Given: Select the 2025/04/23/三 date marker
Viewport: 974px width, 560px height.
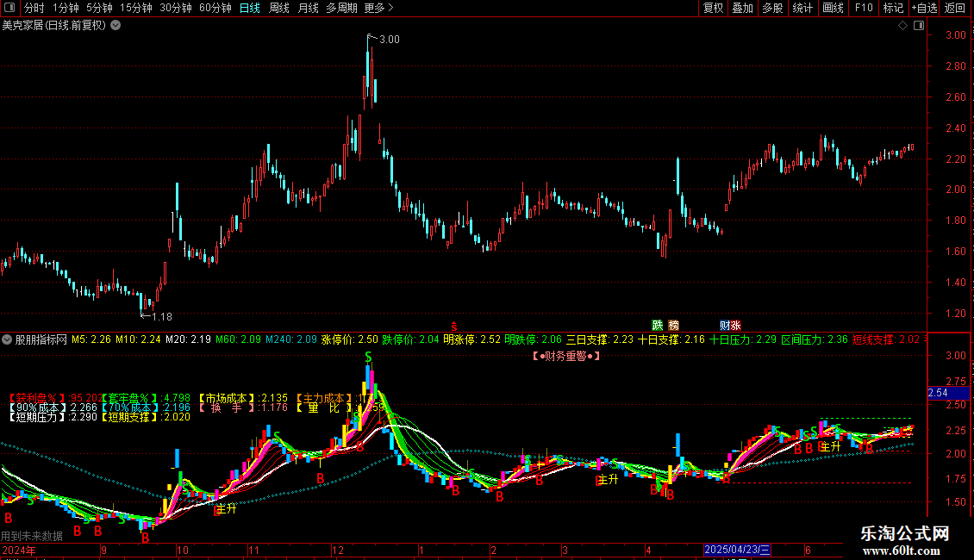Looking at the screenshot, I should click(738, 550).
